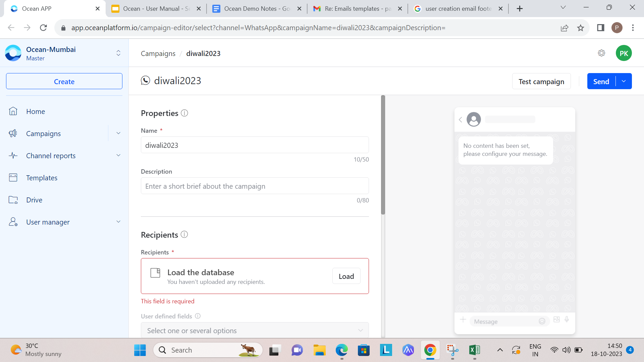Image resolution: width=644 pixels, height=362 pixels.
Task: Open Microsoft Edge from the taskbar
Action: pos(341,350)
